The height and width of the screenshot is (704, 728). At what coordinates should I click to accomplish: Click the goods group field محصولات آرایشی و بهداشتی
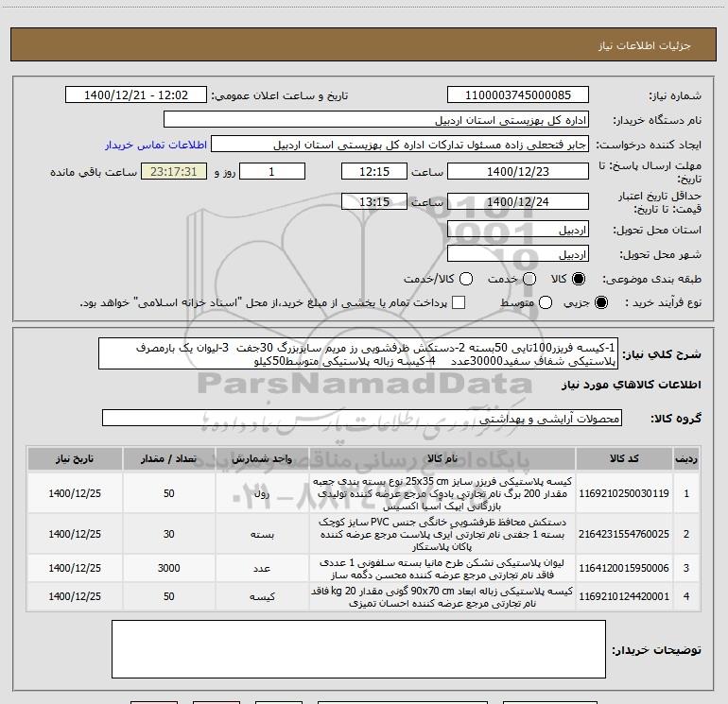click(x=362, y=418)
